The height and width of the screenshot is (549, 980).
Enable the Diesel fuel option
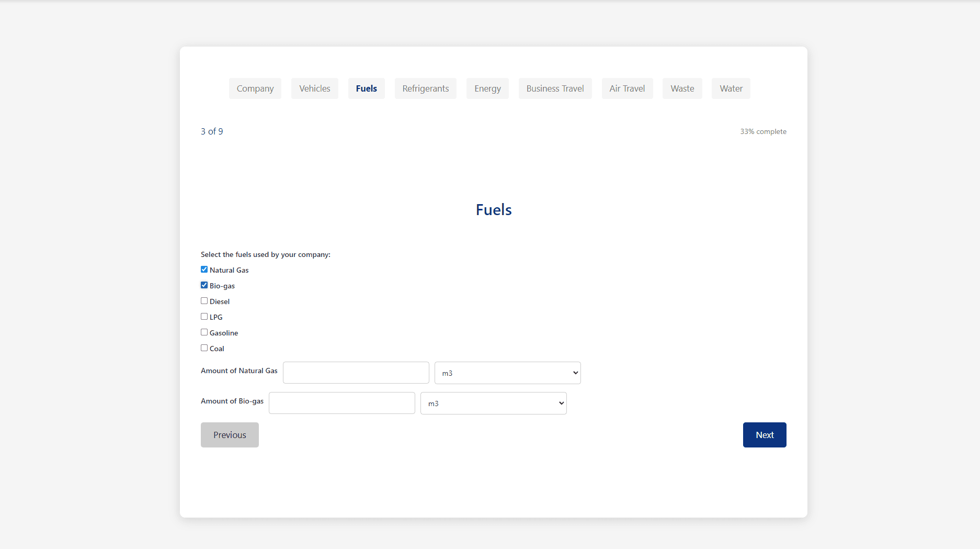tap(204, 300)
